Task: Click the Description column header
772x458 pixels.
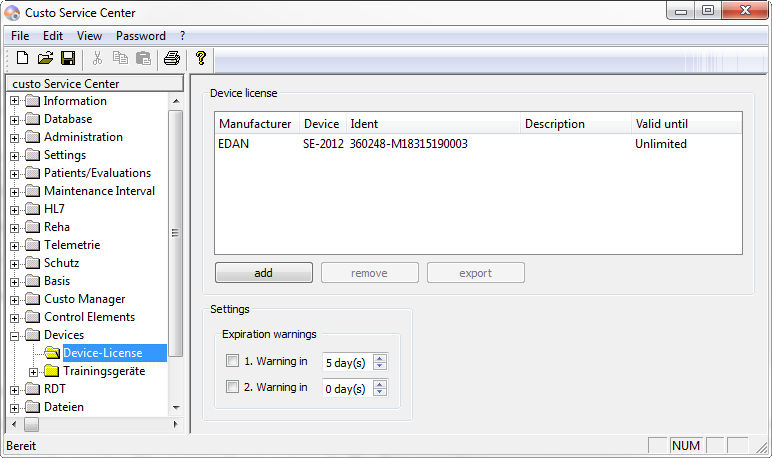Action: (x=576, y=124)
